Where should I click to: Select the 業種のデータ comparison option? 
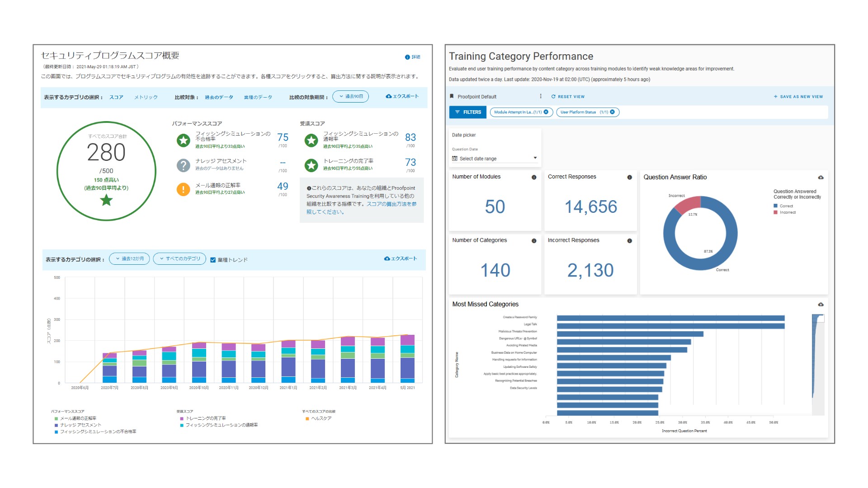click(x=258, y=97)
